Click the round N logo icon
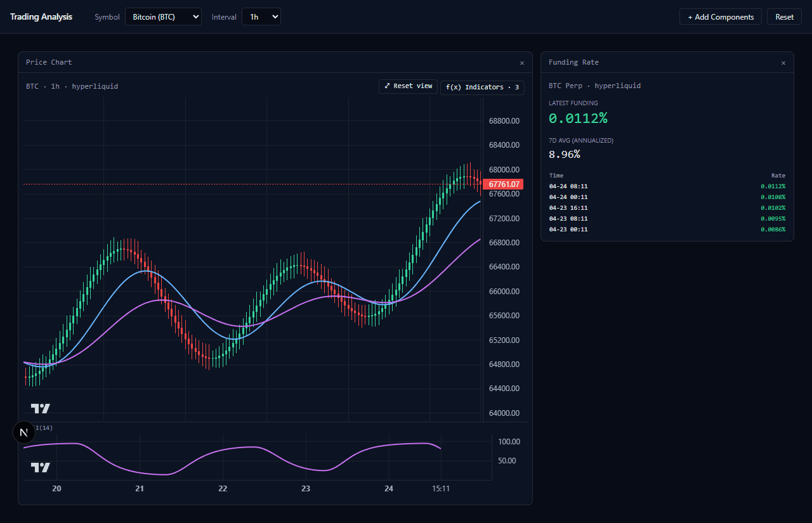 (24, 432)
